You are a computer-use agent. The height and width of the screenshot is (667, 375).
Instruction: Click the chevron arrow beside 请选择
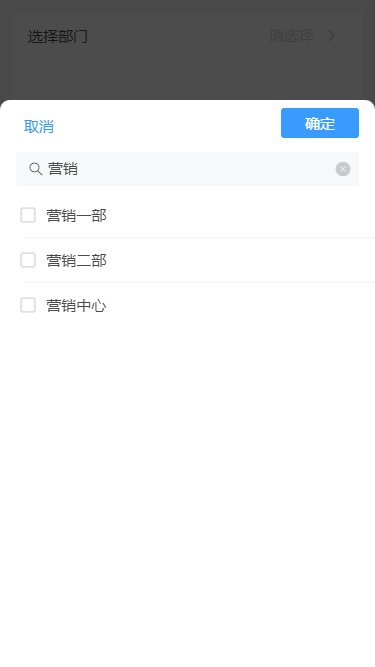point(332,36)
